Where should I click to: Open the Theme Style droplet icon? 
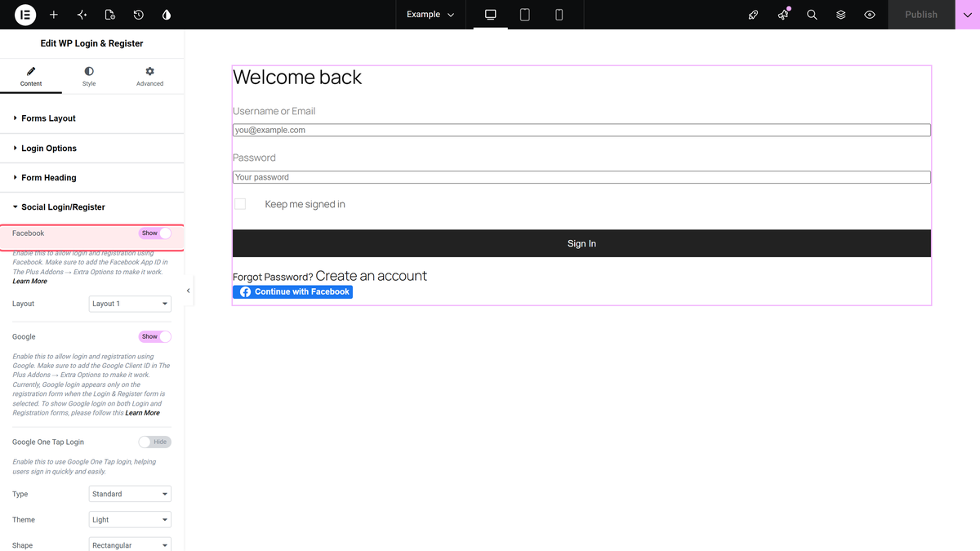pyautogui.click(x=167, y=15)
